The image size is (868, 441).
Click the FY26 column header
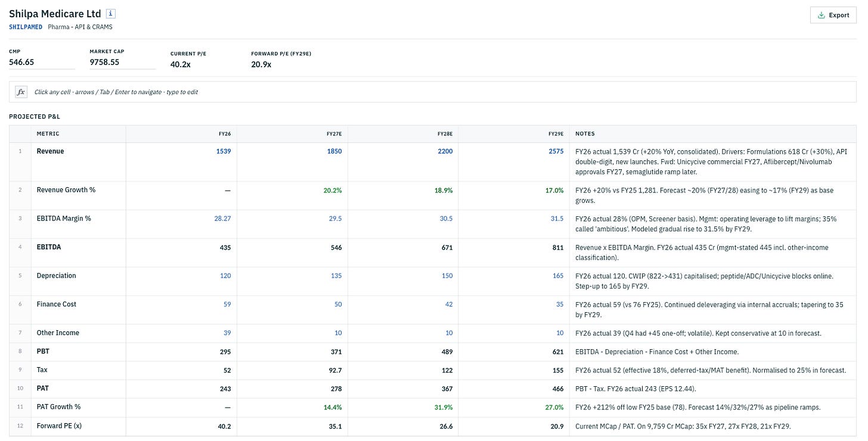coord(181,134)
